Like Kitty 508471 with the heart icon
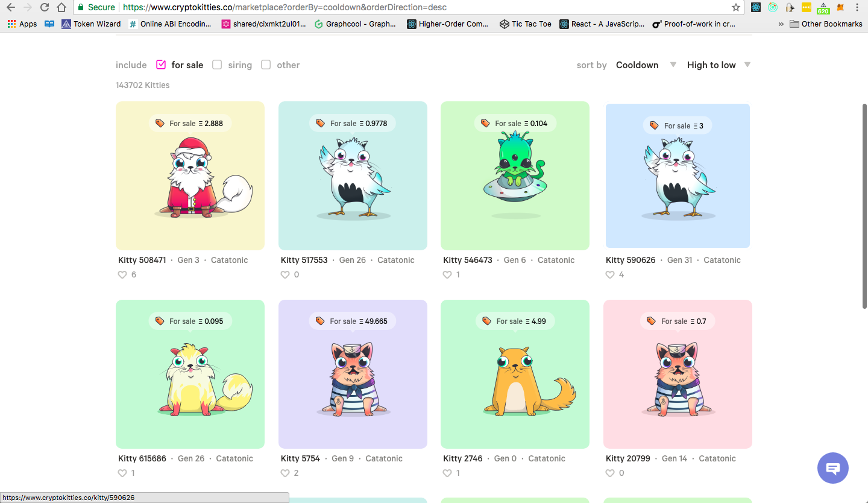Screen dimensions: 868x503 (122, 274)
